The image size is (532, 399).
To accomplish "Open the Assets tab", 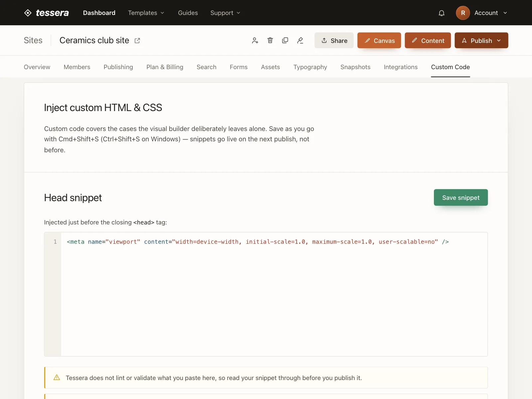I will 270,67.
